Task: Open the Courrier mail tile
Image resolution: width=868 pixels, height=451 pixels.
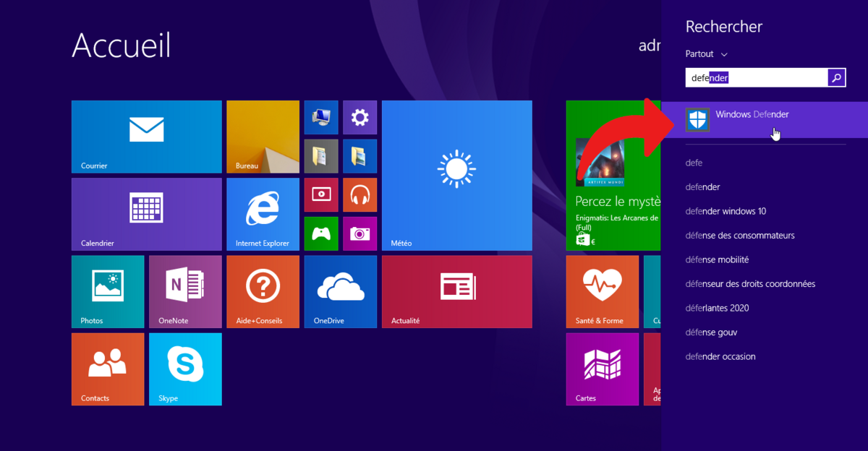Action: (147, 137)
